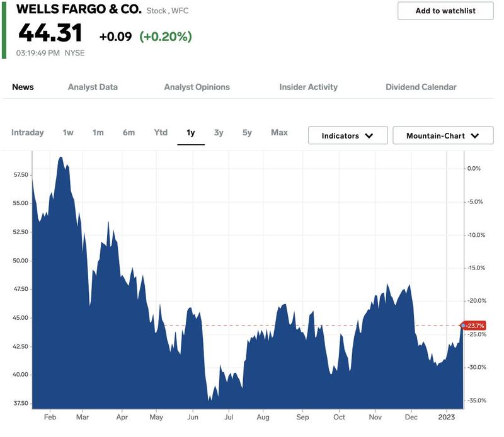Click the (+0.20%) percent change
The width and height of the screenshot is (504, 437).
point(166,37)
